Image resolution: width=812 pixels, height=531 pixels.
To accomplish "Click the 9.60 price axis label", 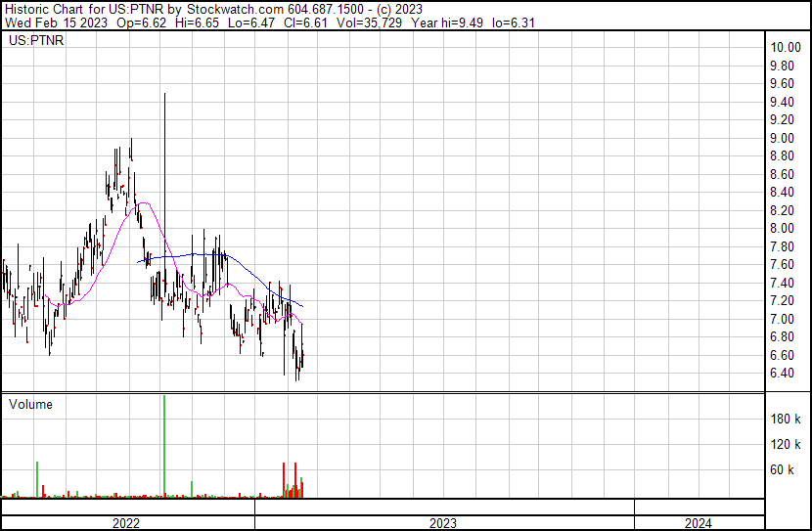I will pos(782,83).
